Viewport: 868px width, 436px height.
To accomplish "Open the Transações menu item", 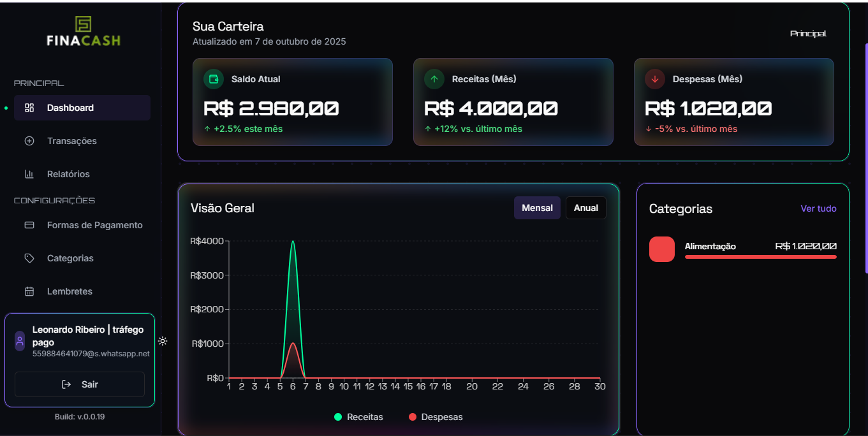I will coord(72,141).
